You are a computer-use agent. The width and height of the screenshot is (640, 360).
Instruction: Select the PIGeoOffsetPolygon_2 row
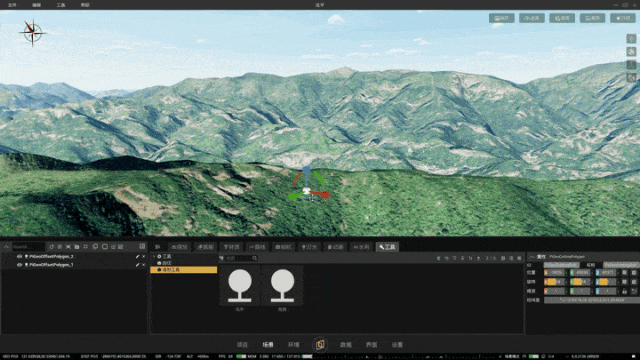74,256
